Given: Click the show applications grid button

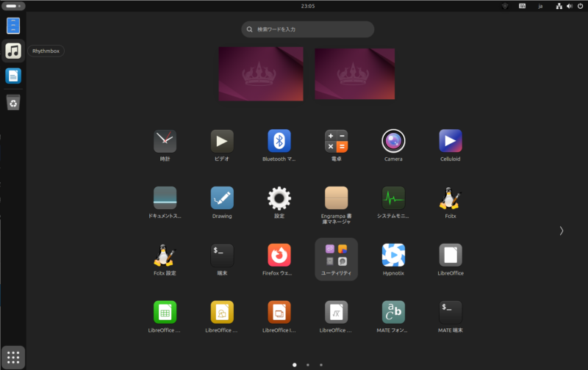Looking at the screenshot, I should pos(13,357).
